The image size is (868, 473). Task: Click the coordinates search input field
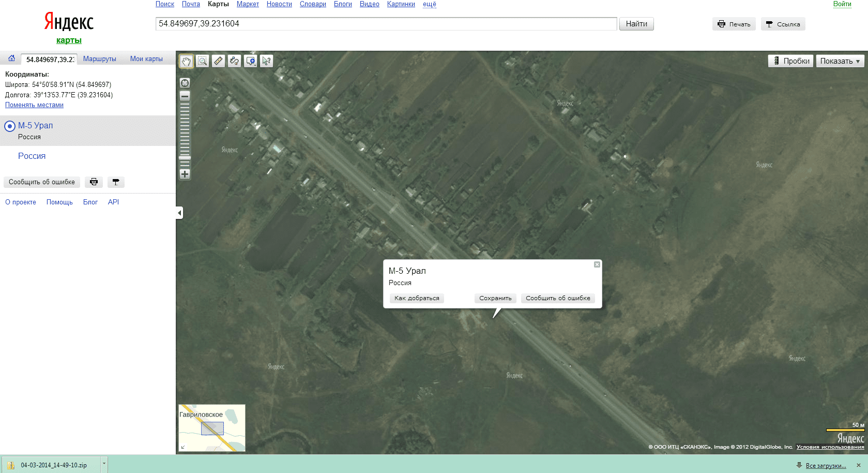coord(386,24)
